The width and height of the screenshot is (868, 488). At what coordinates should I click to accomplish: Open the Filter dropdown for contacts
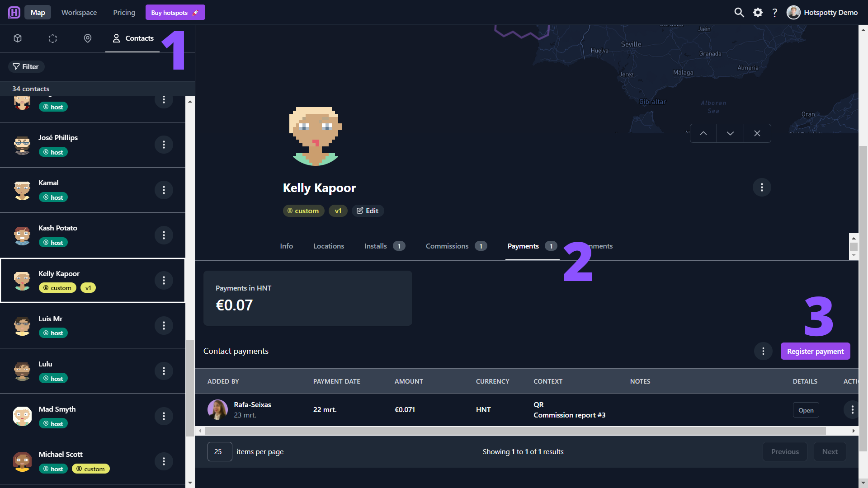point(26,66)
